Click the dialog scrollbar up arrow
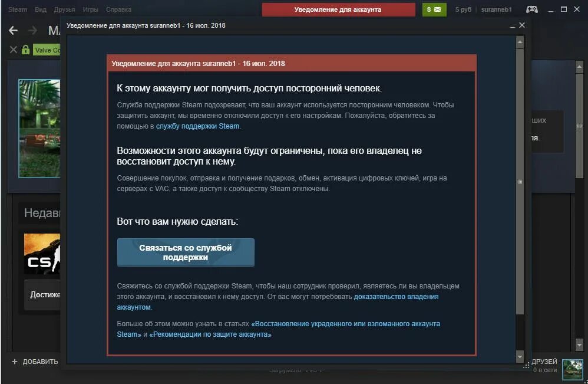The height and width of the screenshot is (384, 588). tap(520, 42)
